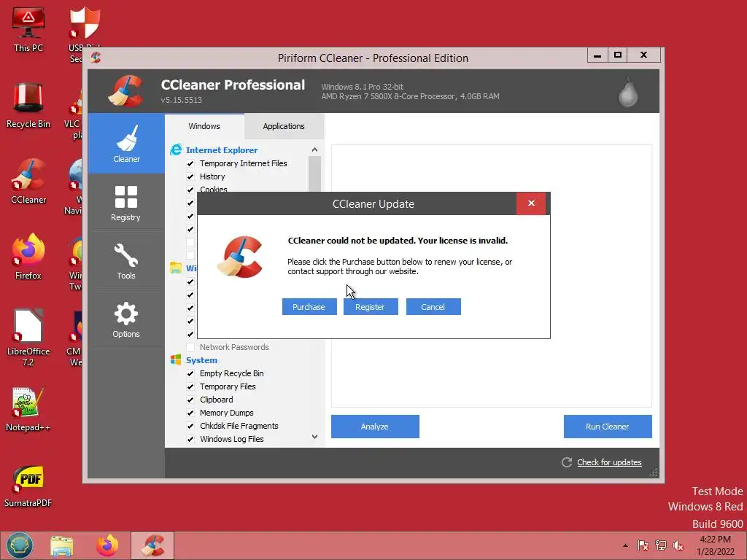The width and height of the screenshot is (747, 560).
Task: Open Firefox from the taskbar
Action: 107,545
